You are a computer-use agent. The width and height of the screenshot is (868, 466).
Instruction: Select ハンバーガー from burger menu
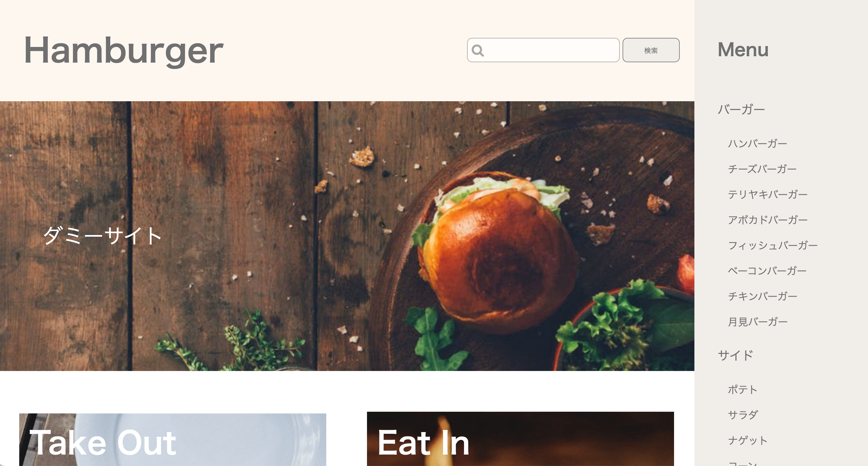(x=757, y=143)
